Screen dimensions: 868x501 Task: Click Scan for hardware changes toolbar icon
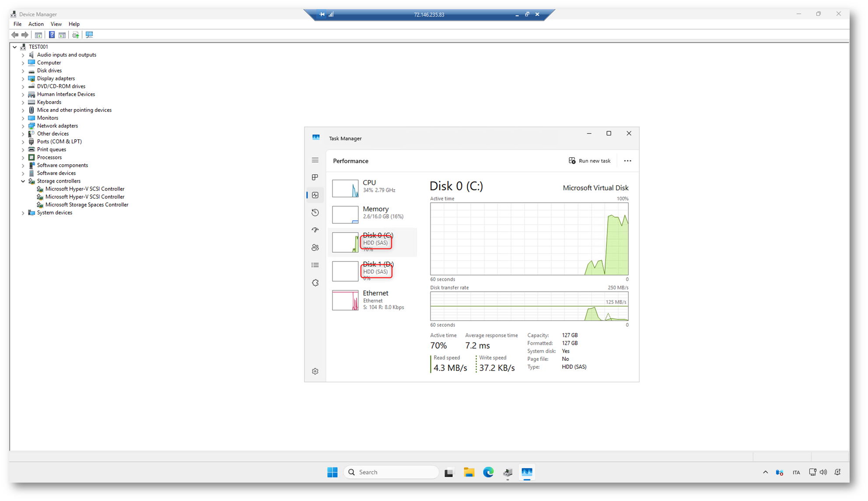[x=89, y=35]
